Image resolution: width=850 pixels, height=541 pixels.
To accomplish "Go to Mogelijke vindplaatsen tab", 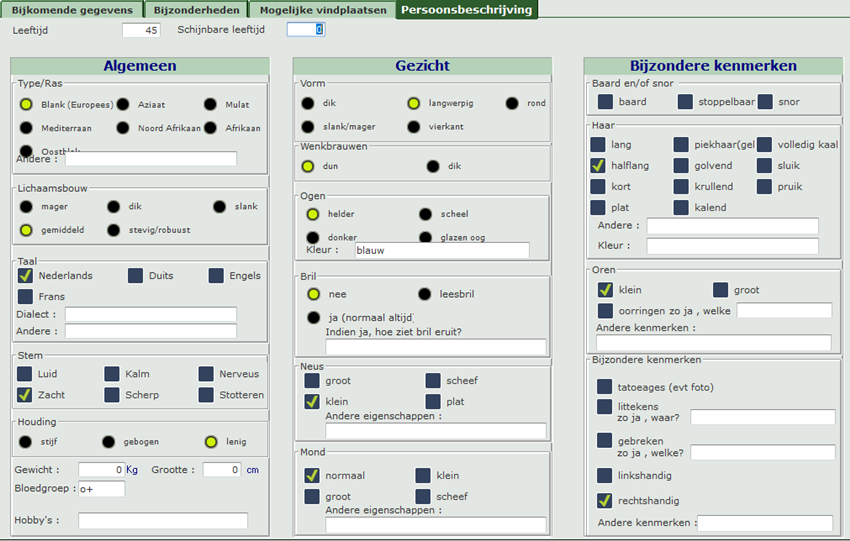I will click(x=322, y=10).
